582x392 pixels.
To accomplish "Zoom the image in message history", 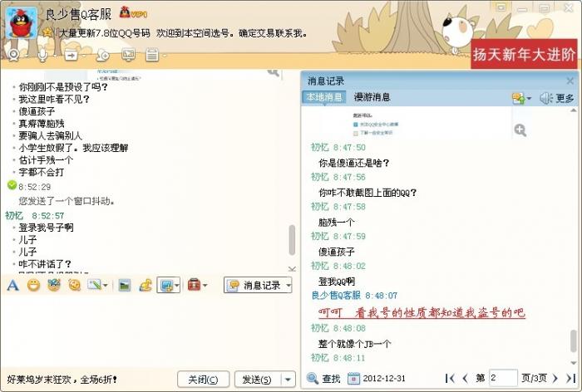I will [520, 130].
